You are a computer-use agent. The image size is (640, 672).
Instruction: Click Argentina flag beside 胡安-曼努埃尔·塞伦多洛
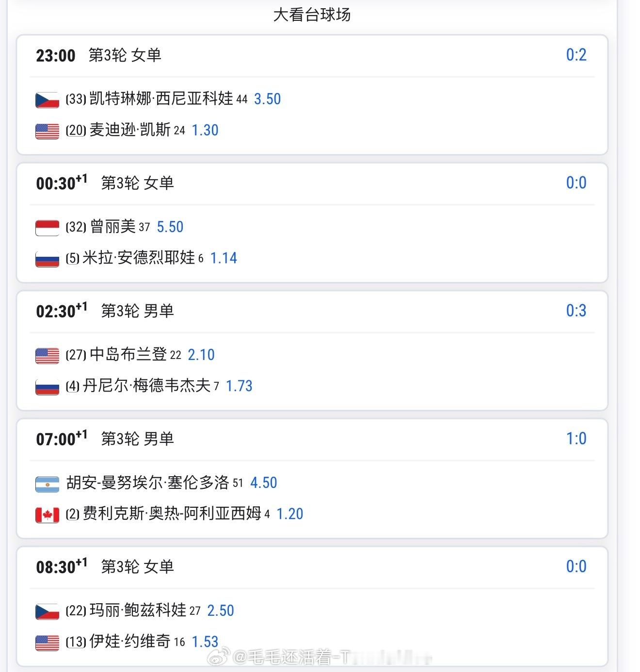click(47, 484)
